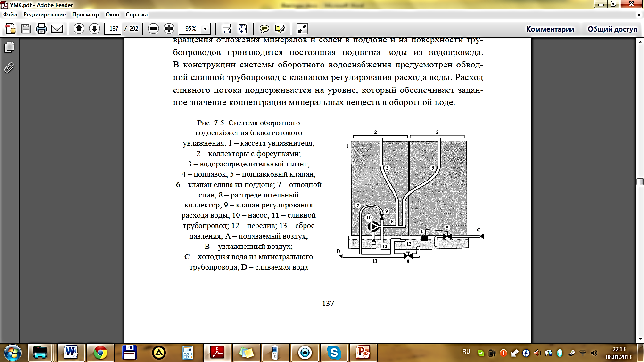Open the Комментарии panel
The image size is (644, 362).
click(550, 29)
